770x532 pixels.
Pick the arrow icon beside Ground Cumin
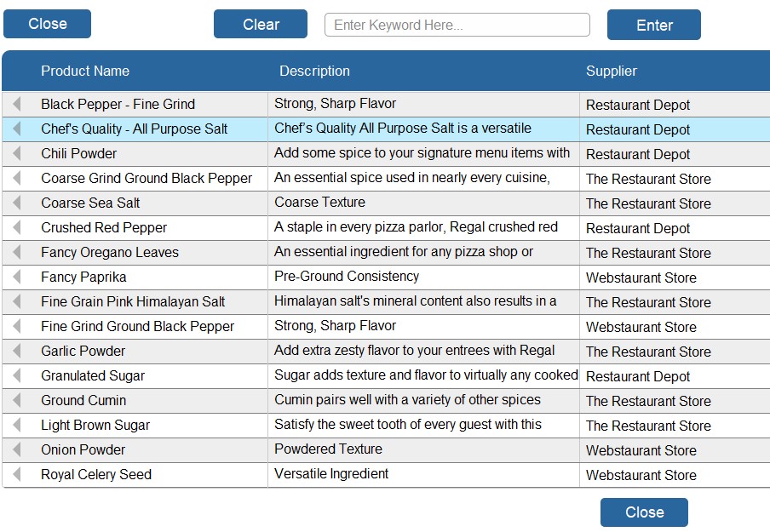click(x=16, y=400)
